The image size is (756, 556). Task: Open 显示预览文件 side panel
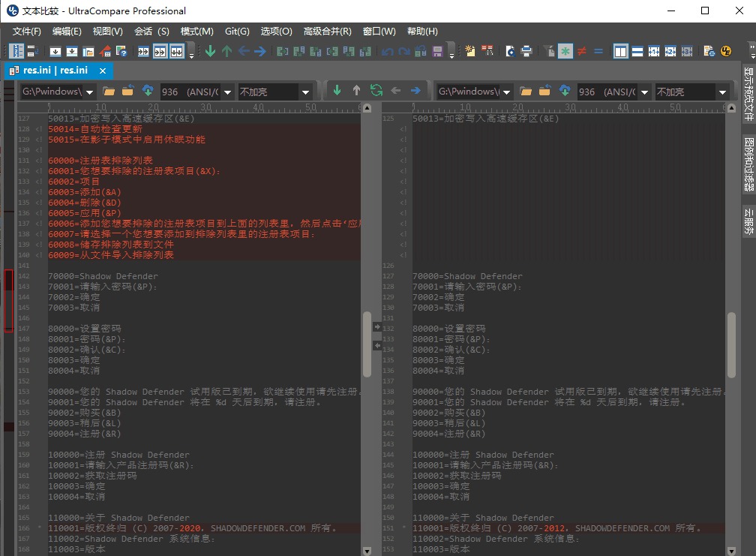coord(748,94)
